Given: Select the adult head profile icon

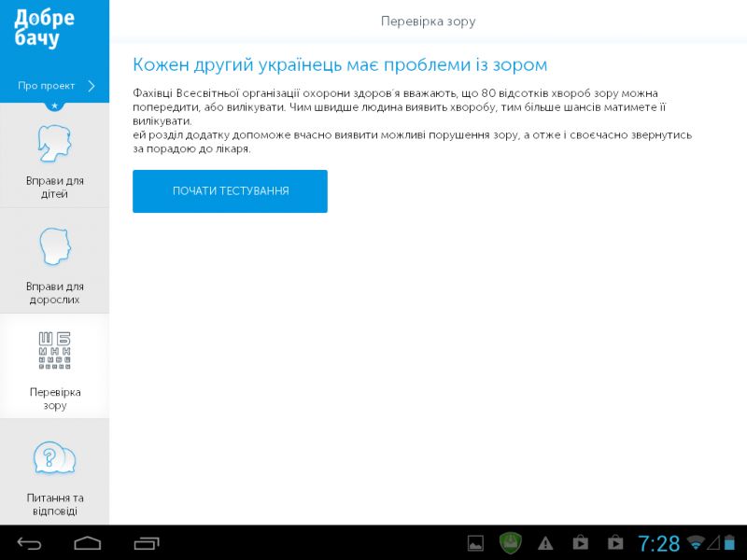Looking at the screenshot, I should (x=54, y=247).
